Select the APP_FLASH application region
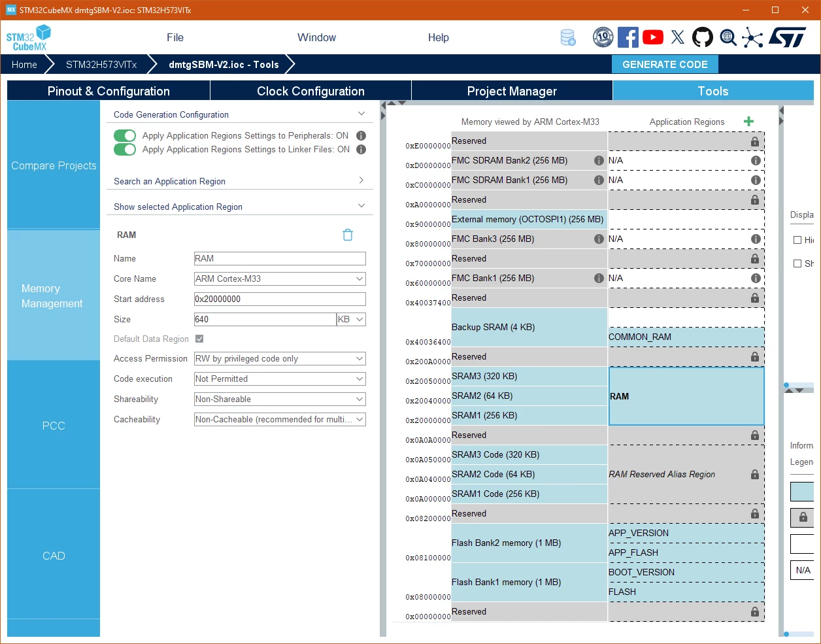This screenshot has height=644, width=821. (686, 552)
